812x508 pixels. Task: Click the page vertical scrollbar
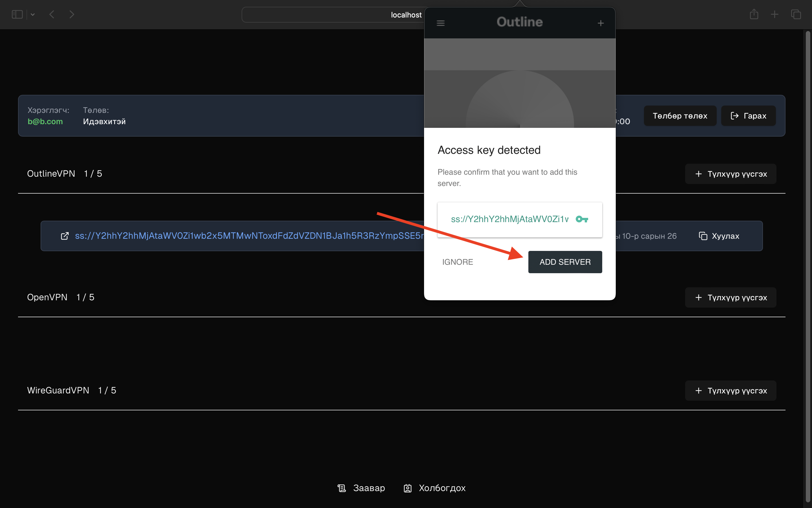pyautogui.click(x=808, y=267)
